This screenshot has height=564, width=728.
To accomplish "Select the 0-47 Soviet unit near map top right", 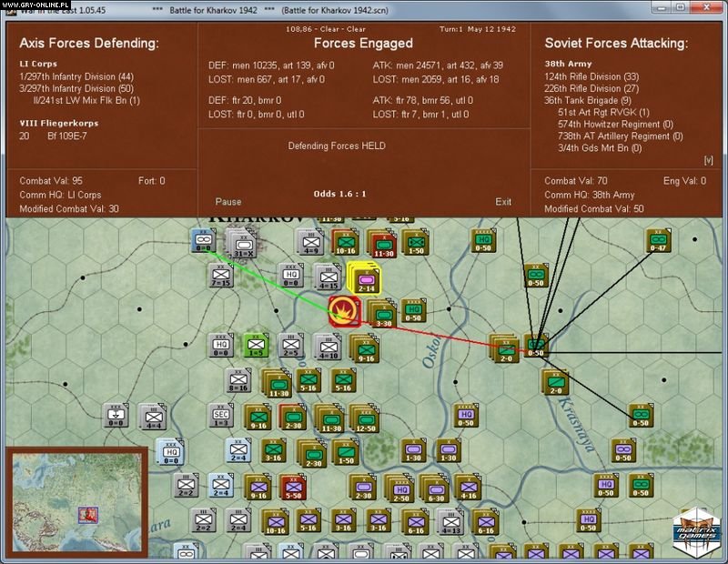I will pyautogui.click(x=658, y=239).
